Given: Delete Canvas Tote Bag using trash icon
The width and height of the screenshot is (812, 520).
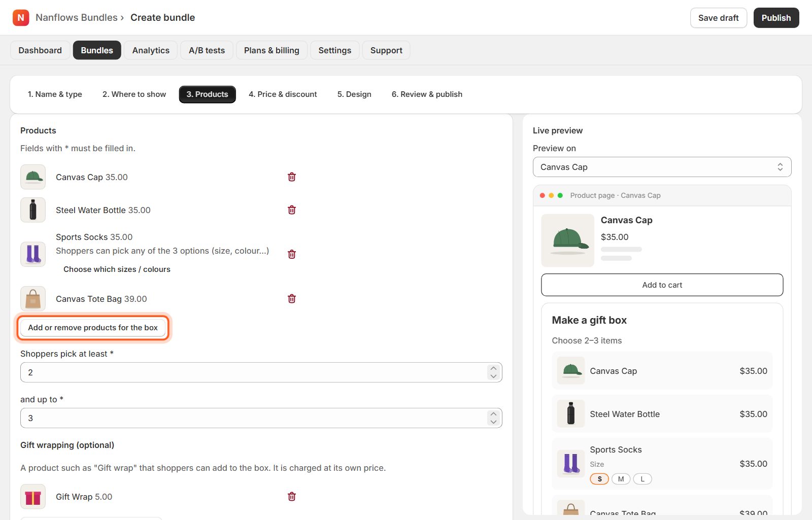Looking at the screenshot, I should (292, 299).
